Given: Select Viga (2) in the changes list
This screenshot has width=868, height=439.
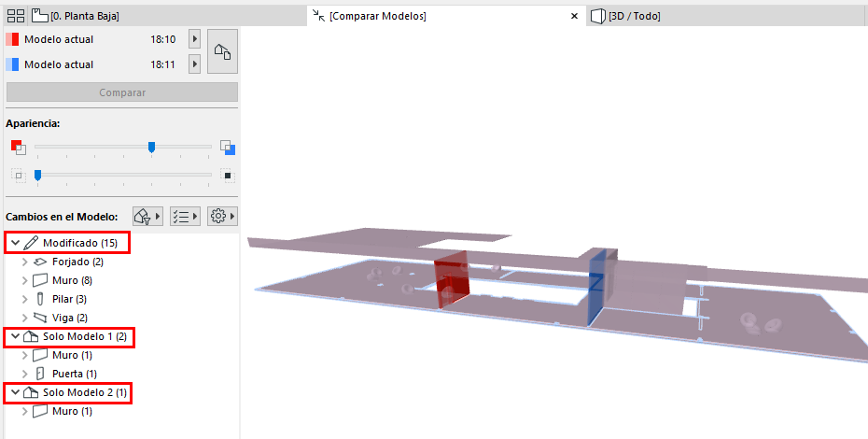Looking at the screenshot, I should pyautogui.click(x=70, y=318).
